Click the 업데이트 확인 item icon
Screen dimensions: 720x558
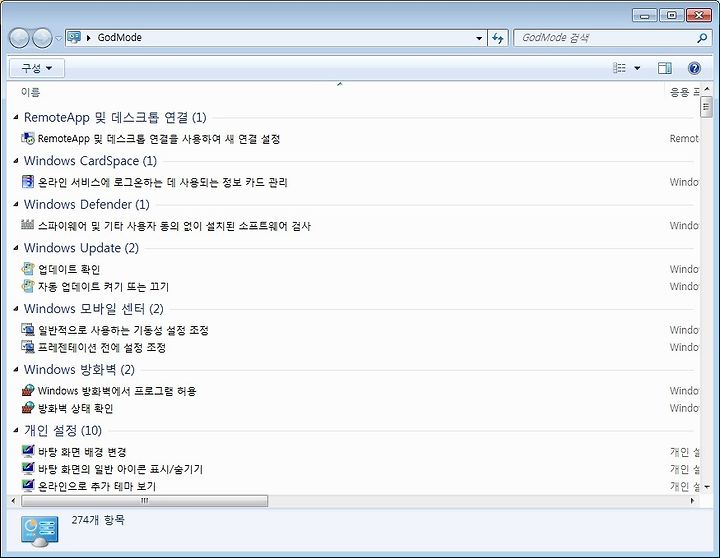[x=28, y=269]
